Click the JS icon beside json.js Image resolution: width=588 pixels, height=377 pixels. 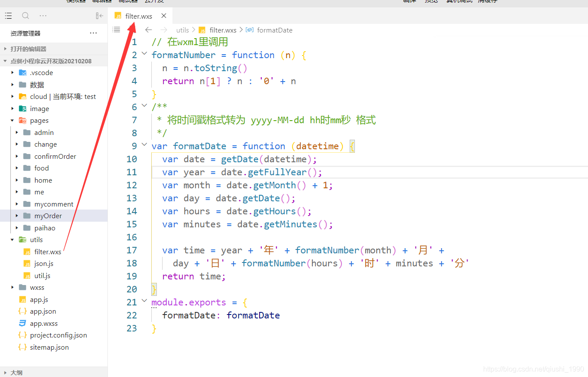(27, 264)
